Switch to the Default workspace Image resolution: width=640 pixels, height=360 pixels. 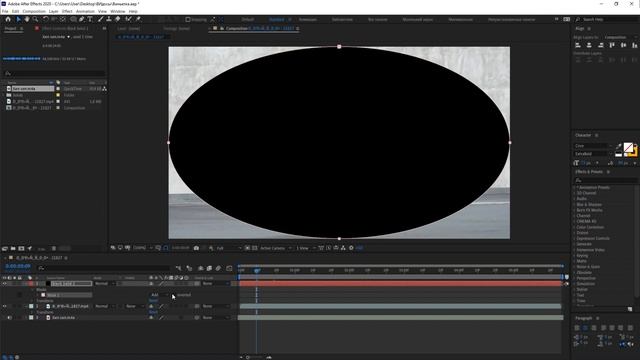(x=248, y=19)
